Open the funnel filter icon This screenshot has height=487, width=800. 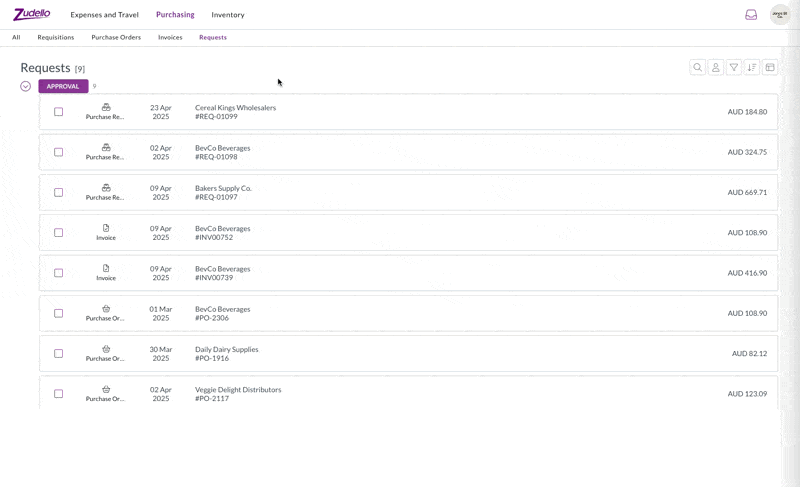[x=734, y=67]
